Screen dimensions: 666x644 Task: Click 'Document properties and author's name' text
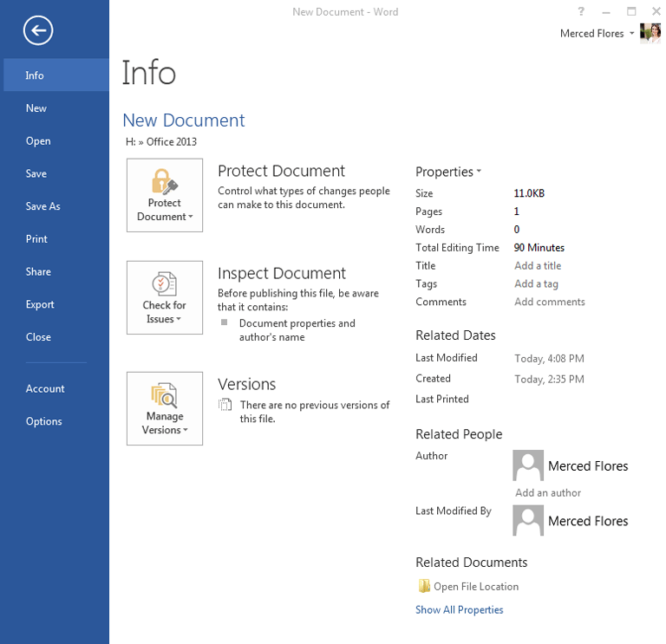pos(297,330)
